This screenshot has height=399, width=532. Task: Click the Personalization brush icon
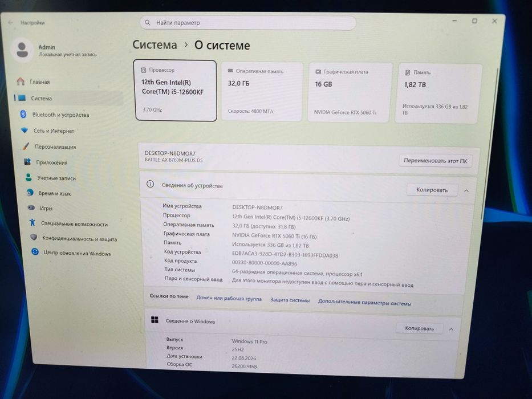pyautogui.click(x=26, y=146)
